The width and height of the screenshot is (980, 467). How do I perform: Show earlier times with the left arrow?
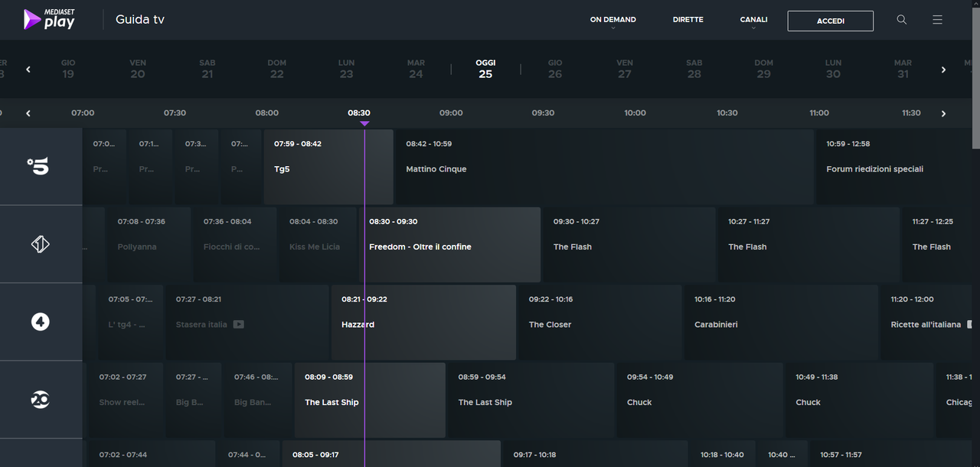28,113
